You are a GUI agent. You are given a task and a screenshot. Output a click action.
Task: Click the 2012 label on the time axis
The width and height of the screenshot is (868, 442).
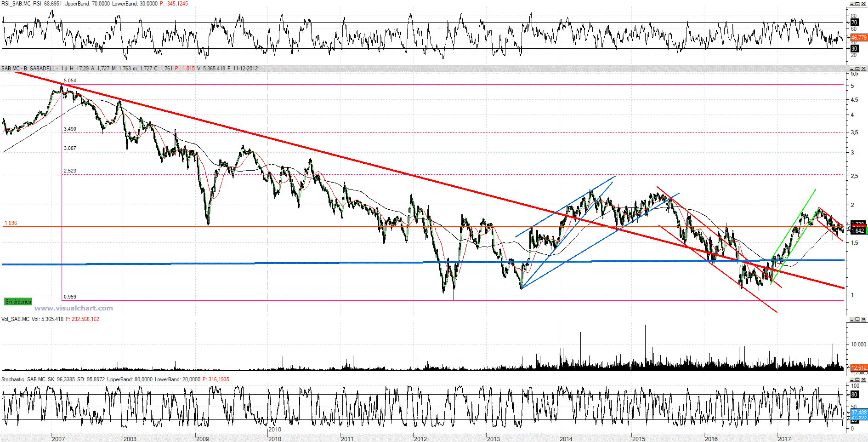(x=420, y=439)
